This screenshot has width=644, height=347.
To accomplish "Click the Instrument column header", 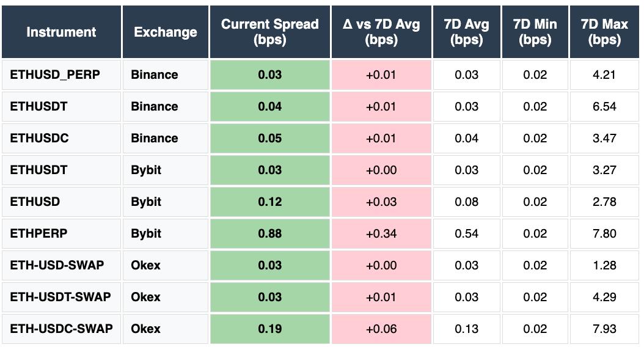I will (61, 32).
